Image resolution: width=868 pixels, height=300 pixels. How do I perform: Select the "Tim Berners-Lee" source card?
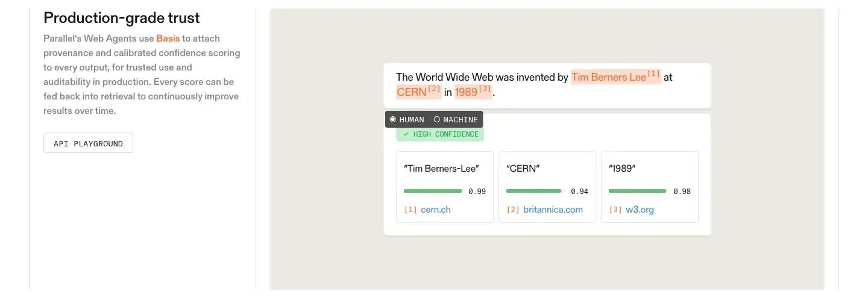click(x=445, y=187)
